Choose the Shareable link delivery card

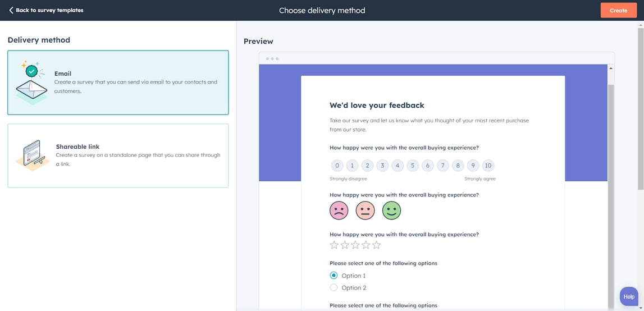(x=118, y=155)
